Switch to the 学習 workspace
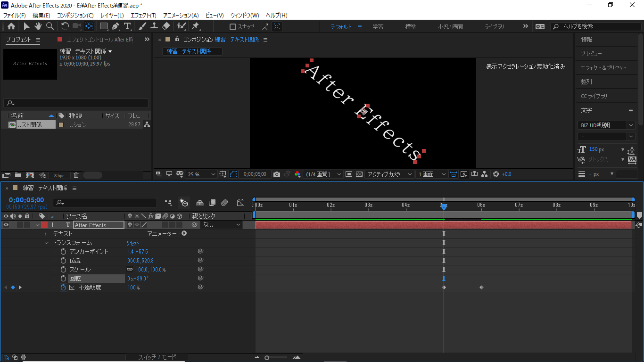Viewport: 644px width, 362px height. [x=378, y=27]
